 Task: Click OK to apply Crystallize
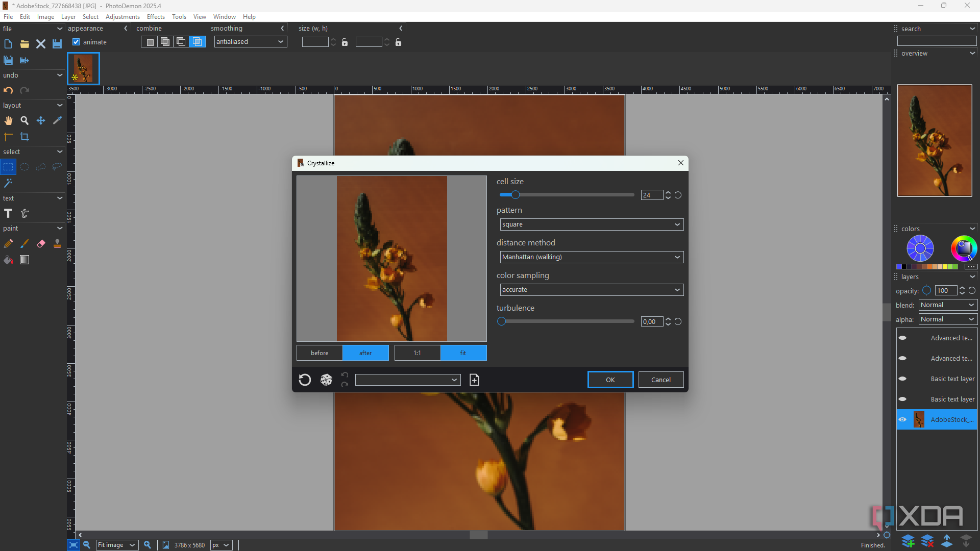click(x=610, y=380)
